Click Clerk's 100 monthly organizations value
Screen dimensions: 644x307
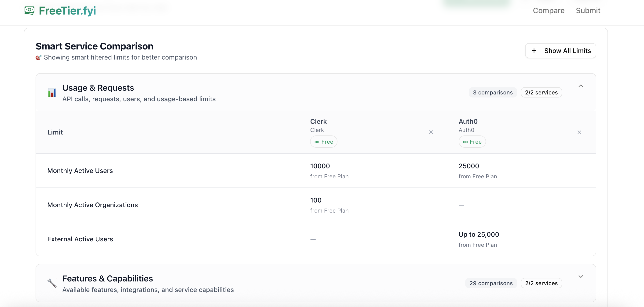point(315,200)
